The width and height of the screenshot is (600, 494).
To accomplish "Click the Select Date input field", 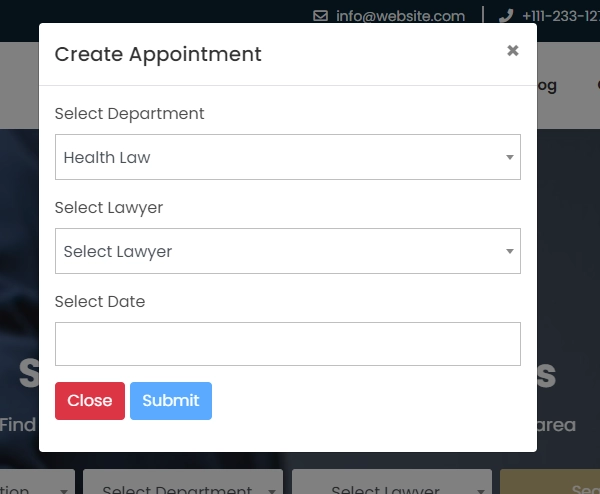I will (x=288, y=344).
